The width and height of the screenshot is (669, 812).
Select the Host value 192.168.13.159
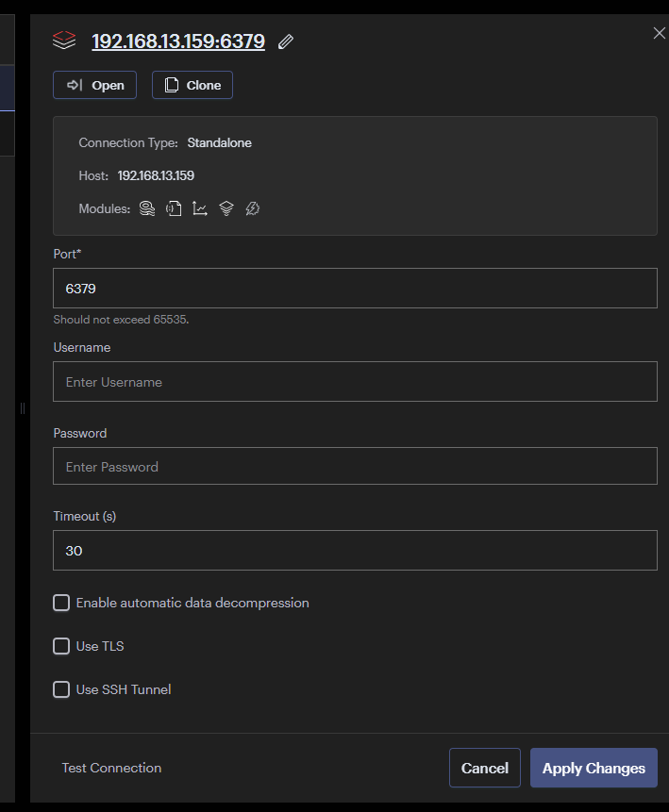156,176
